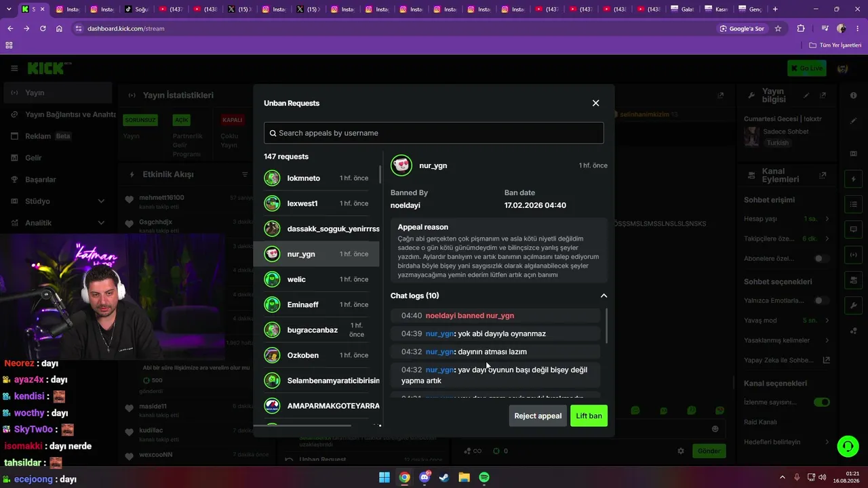Pop out the Yayın bilgisi panel
Viewport: 868px width, 488px height.
coord(823,96)
